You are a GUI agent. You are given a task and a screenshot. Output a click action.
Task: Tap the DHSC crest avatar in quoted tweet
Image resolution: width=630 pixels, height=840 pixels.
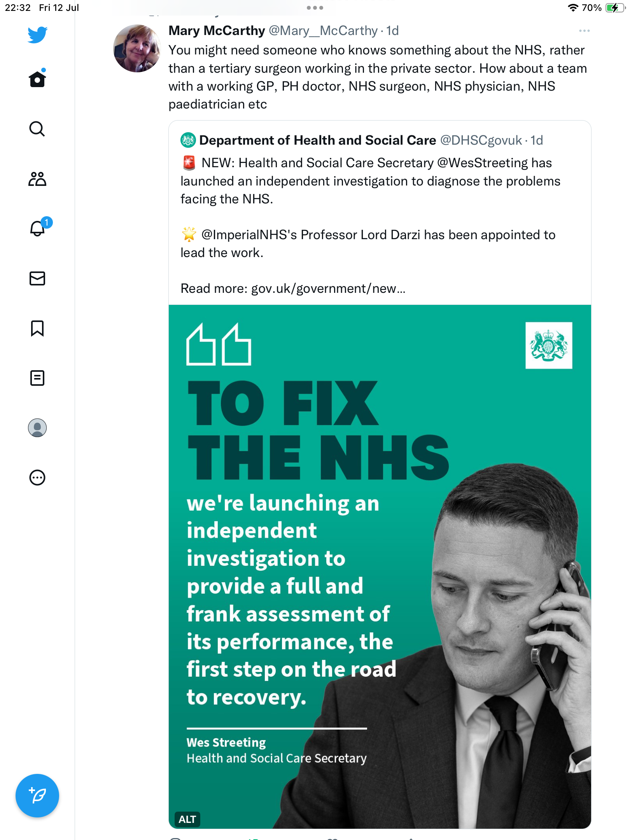click(x=188, y=140)
